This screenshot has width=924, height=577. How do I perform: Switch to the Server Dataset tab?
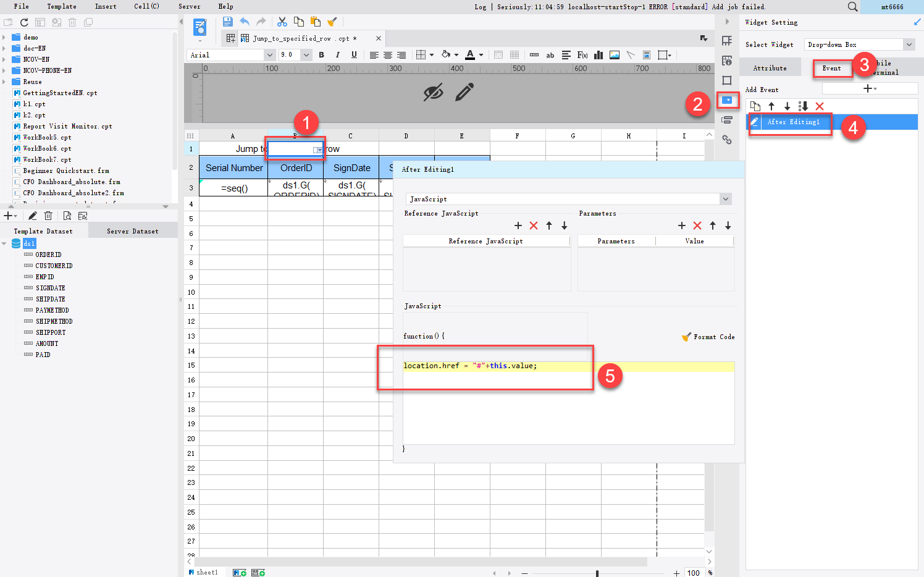pos(133,231)
